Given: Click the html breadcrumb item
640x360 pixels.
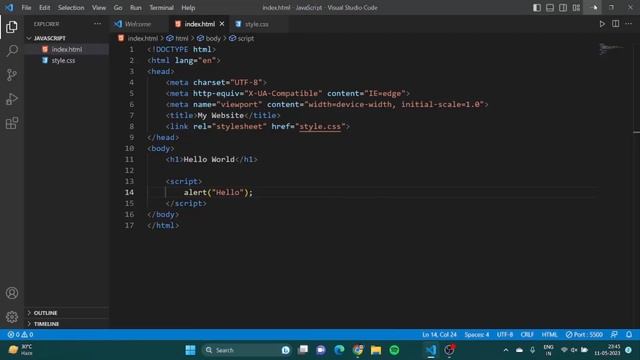Looking at the screenshot, I should click(178, 38).
